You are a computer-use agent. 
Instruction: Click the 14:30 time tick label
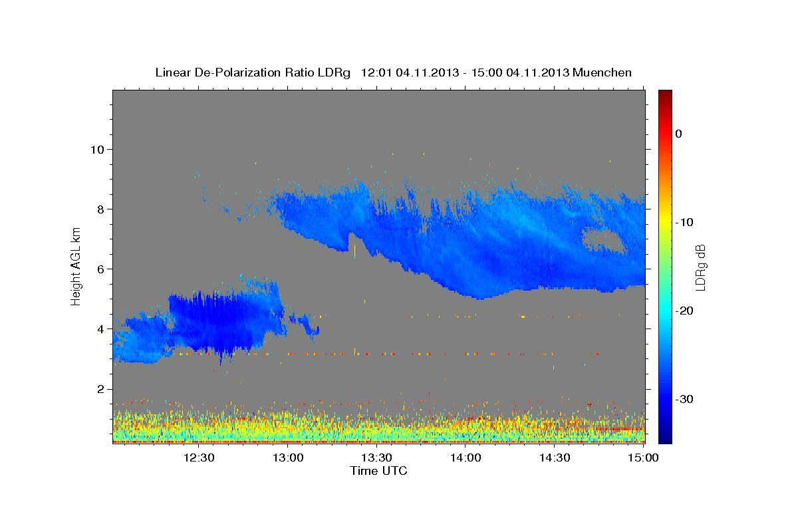coord(555,458)
